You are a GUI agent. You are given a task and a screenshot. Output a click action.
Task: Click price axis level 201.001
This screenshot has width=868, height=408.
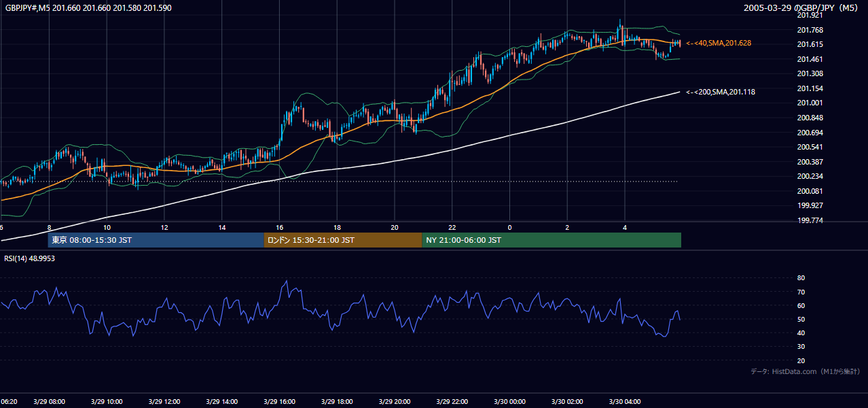pyautogui.click(x=810, y=103)
